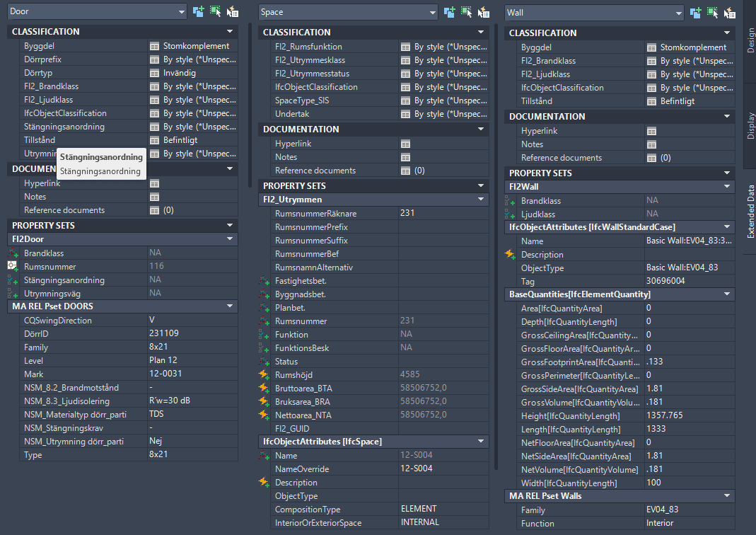Open the Wall object type dropdown
This screenshot has height=535, width=756.
[595, 13]
